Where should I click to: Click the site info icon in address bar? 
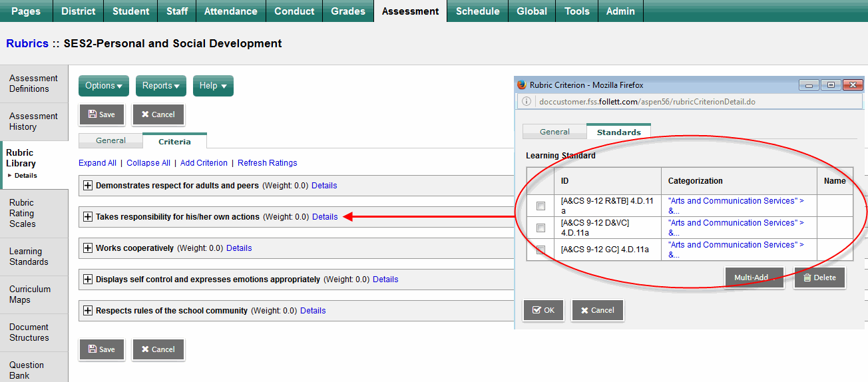[x=527, y=102]
